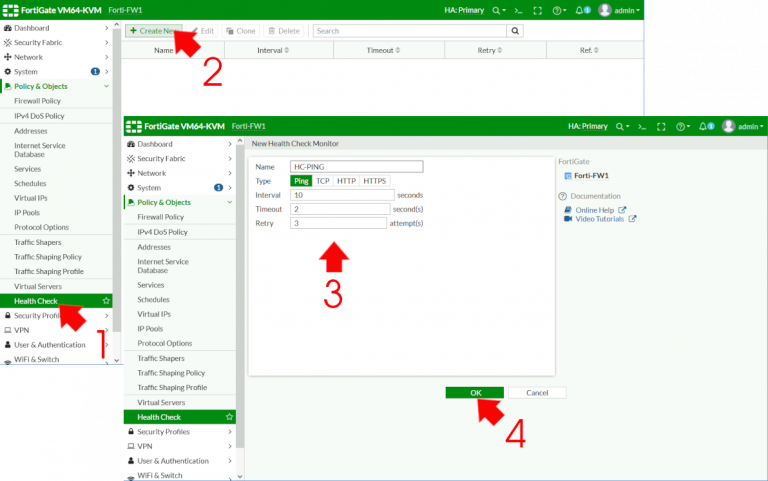The width and height of the screenshot is (768, 481).
Task: Toggle fullscreen icon in front window header
Action: point(661,126)
